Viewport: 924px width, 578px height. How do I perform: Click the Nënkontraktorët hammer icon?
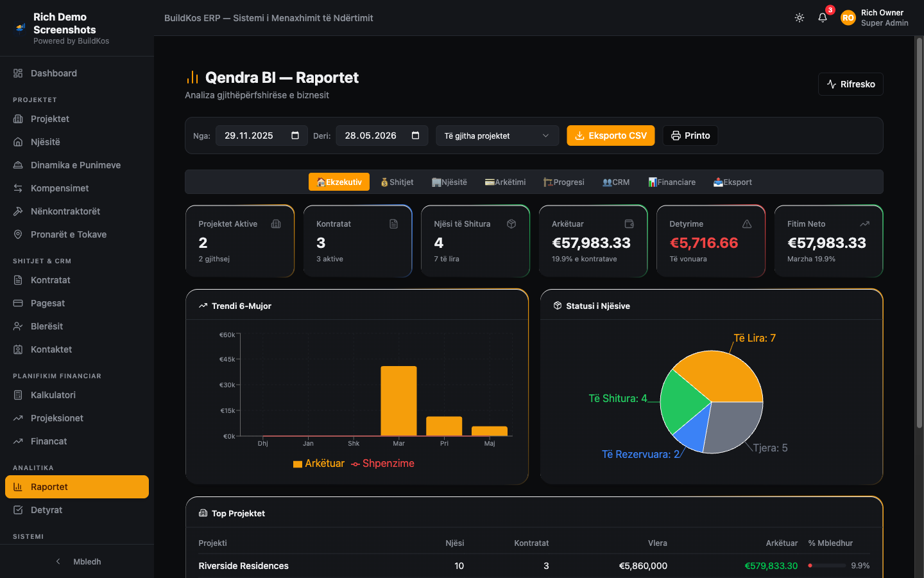click(18, 211)
